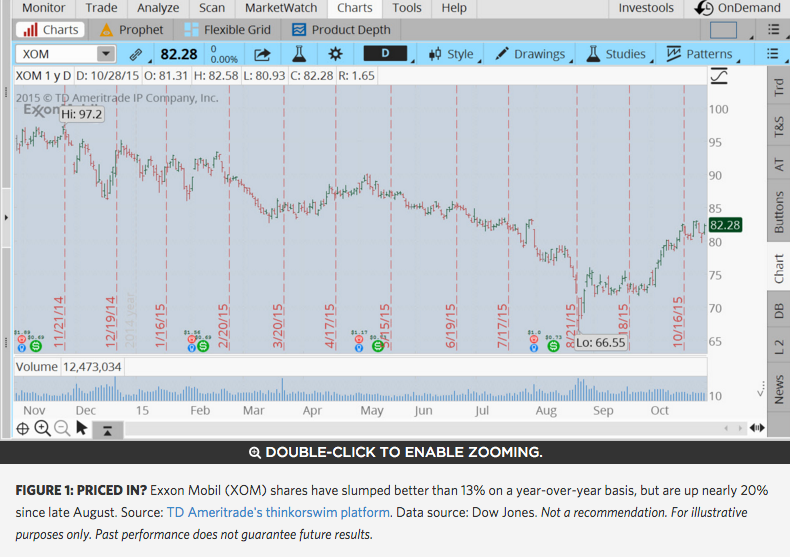Screen dimensions: 790x557
Task: Click Double-click to enable zooming banner
Action: [x=395, y=452]
